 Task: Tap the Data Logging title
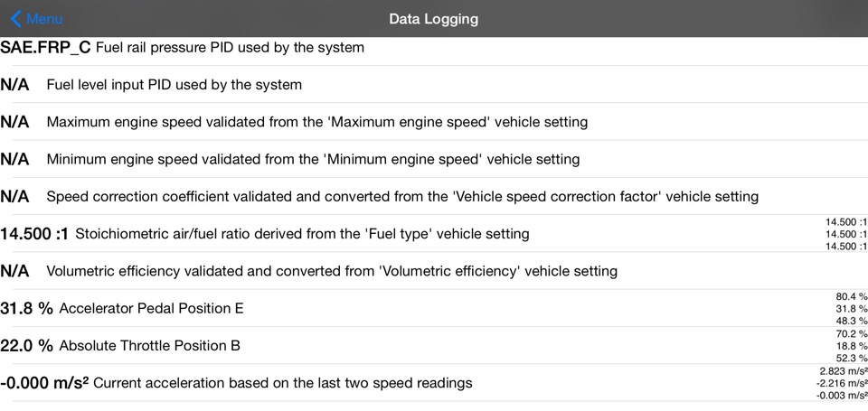coord(434,19)
